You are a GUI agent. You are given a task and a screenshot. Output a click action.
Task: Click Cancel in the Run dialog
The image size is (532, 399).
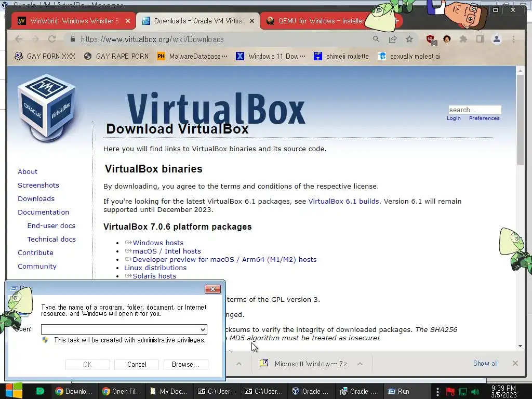[137, 364]
